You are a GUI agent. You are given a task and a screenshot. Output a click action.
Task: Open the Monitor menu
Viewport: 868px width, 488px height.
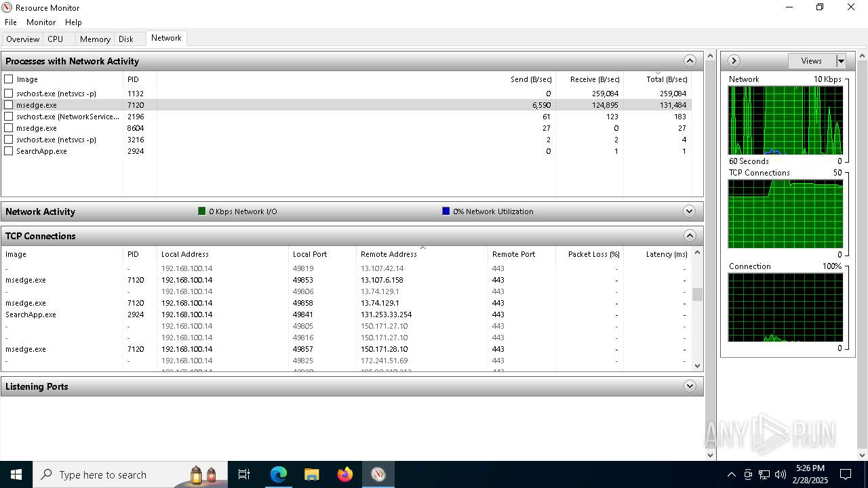tap(41, 22)
